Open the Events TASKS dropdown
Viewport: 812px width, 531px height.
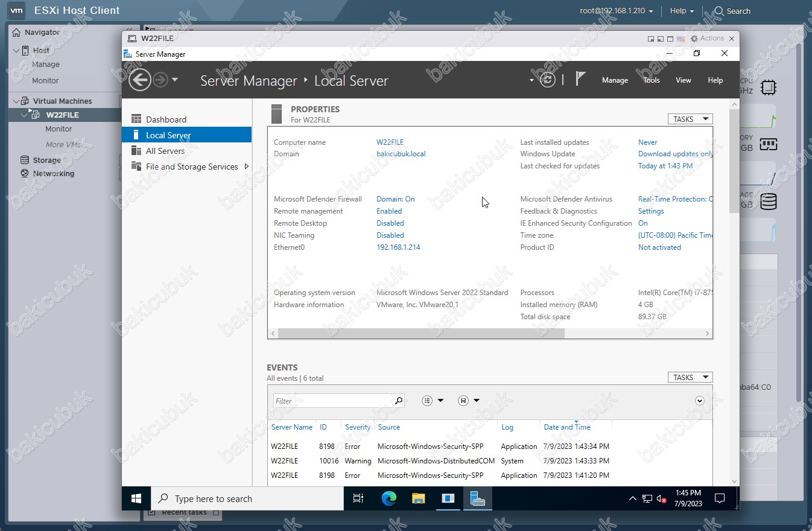(690, 377)
